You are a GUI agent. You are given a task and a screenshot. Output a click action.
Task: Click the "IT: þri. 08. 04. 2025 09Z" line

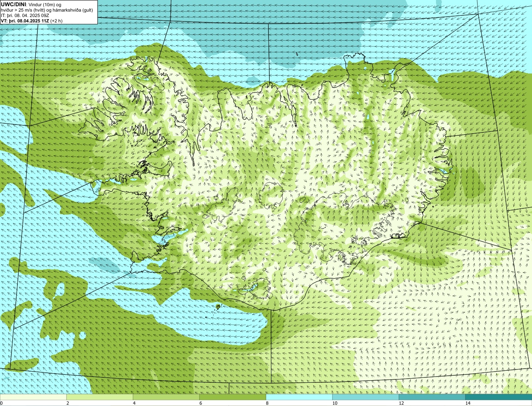coord(25,15)
